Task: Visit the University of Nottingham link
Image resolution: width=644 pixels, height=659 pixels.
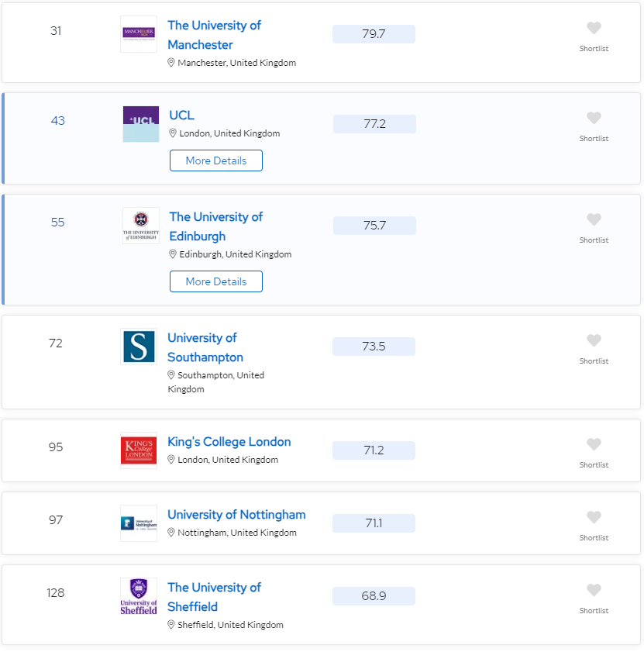Action: tap(236, 515)
